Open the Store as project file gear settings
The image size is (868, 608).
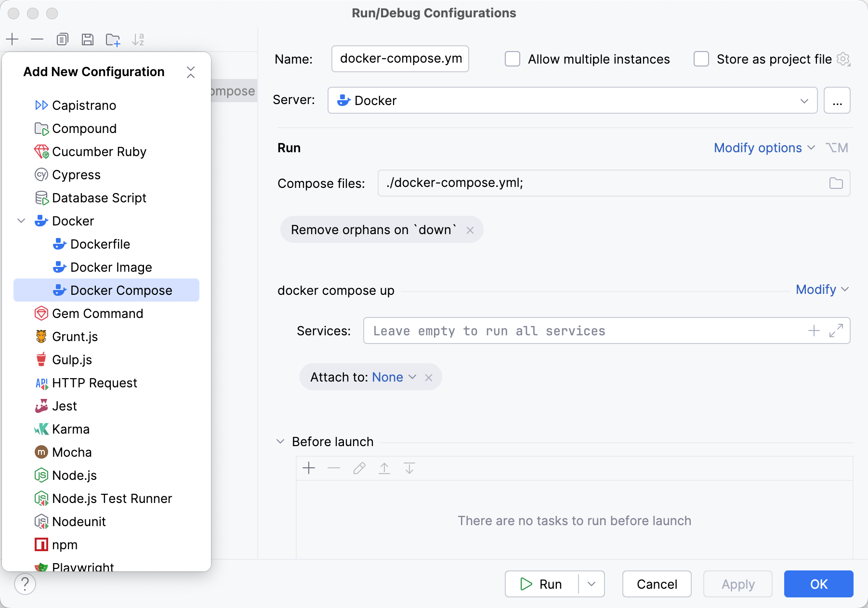(x=843, y=59)
